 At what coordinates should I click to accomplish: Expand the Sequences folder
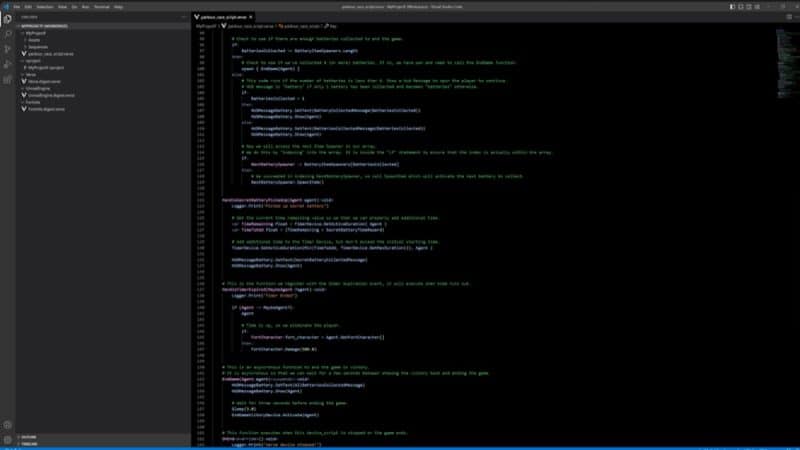point(103,46)
